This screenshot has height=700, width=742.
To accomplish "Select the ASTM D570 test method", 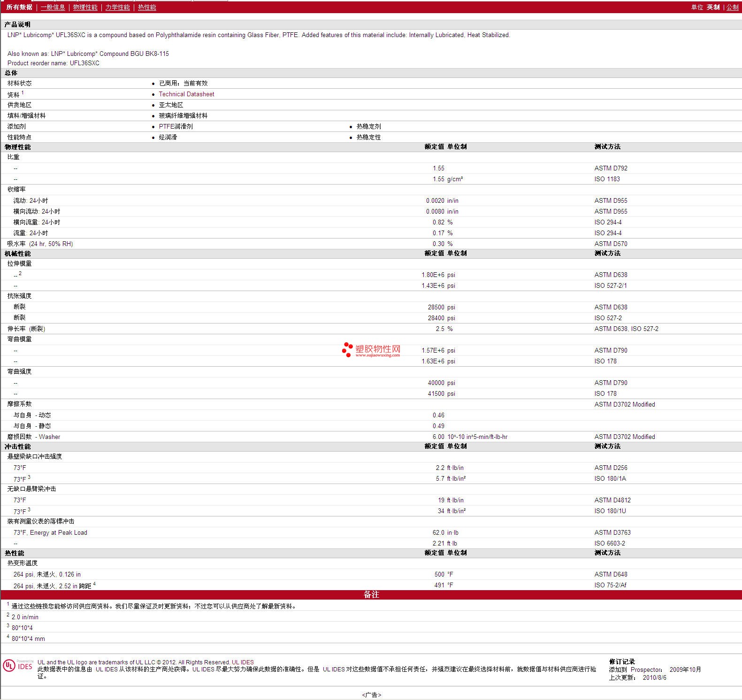I will coord(611,244).
